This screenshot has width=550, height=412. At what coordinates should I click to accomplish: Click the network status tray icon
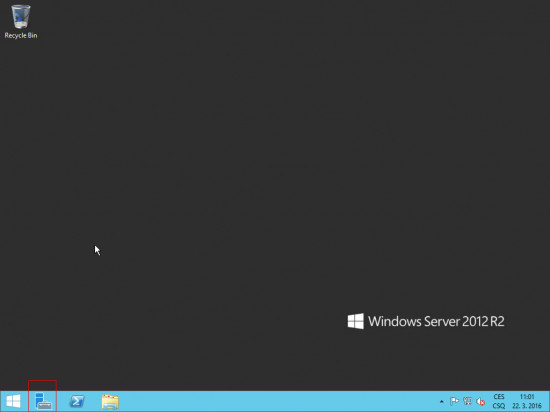point(468,401)
